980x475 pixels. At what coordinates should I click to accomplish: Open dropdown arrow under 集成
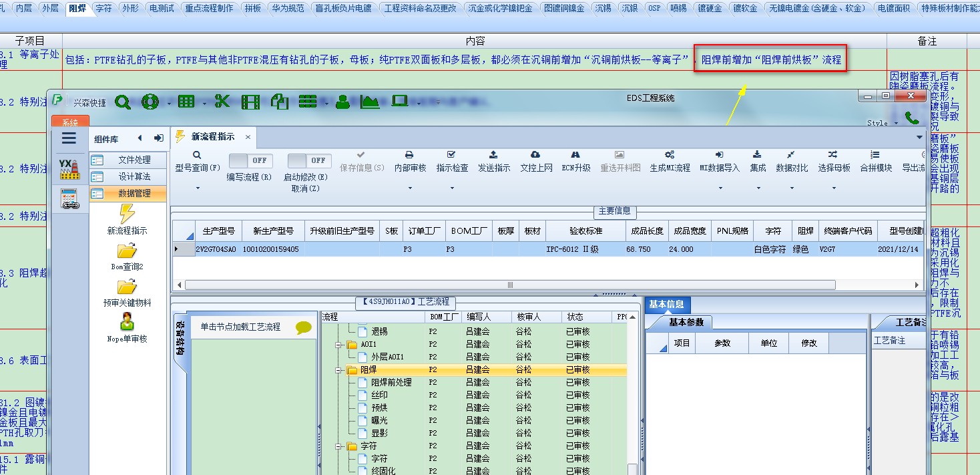click(x=758, y=188)
